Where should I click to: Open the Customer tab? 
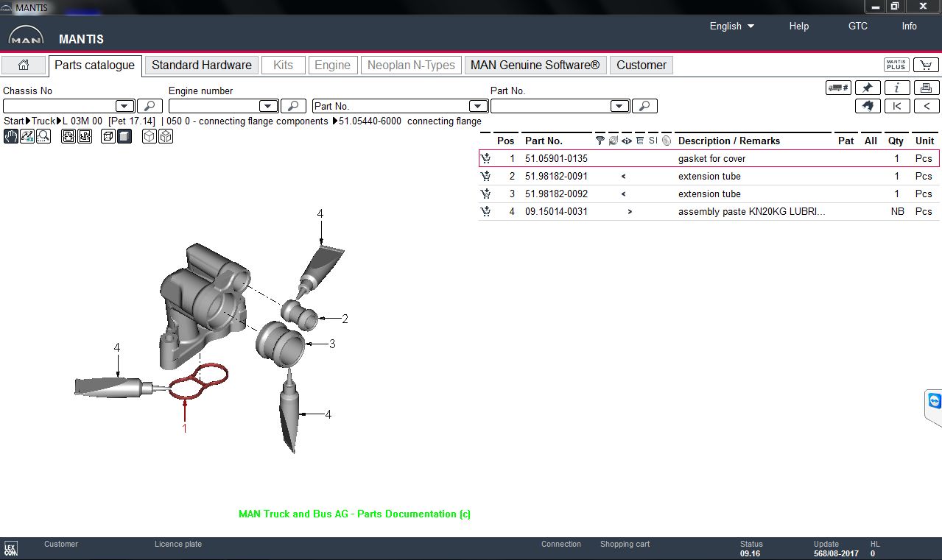point(642,65)
